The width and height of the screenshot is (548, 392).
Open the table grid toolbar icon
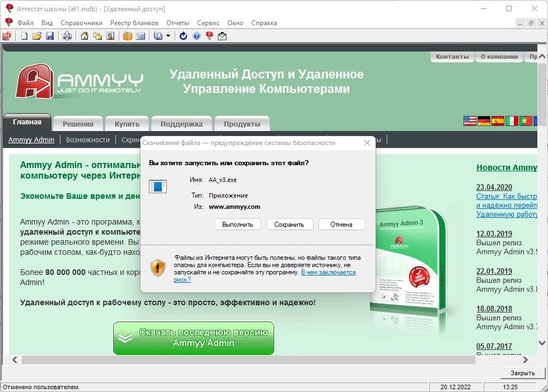pos(140,36)
